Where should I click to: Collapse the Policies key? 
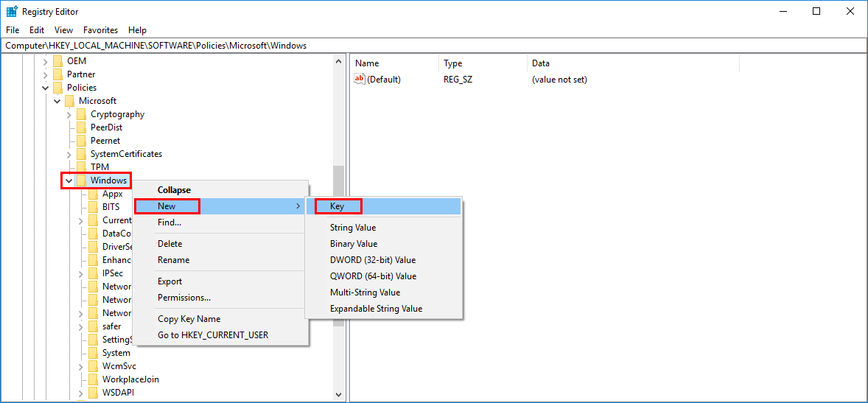(46, 88)
